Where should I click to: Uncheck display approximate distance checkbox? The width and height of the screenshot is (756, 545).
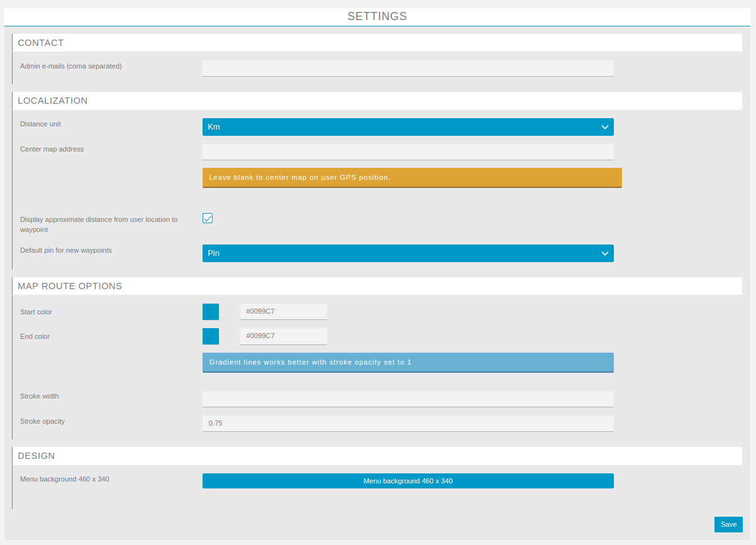click(x=208, y=218)
